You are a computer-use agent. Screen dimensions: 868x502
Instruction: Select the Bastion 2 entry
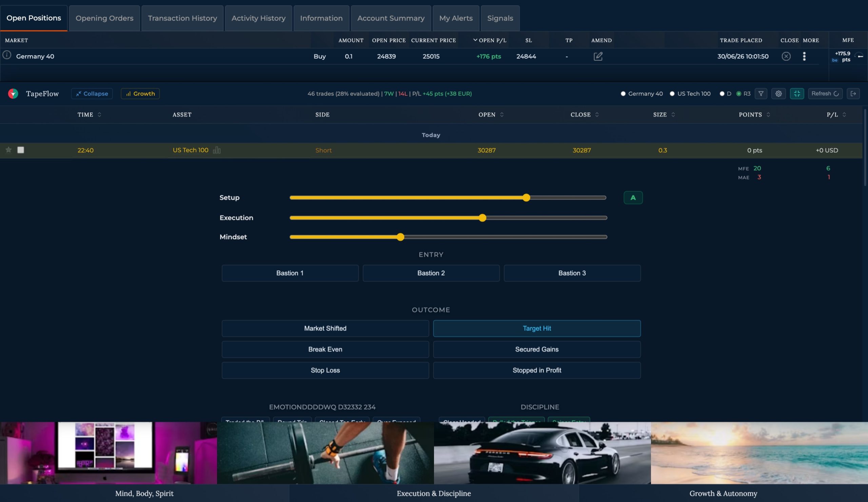pos(431,273)
